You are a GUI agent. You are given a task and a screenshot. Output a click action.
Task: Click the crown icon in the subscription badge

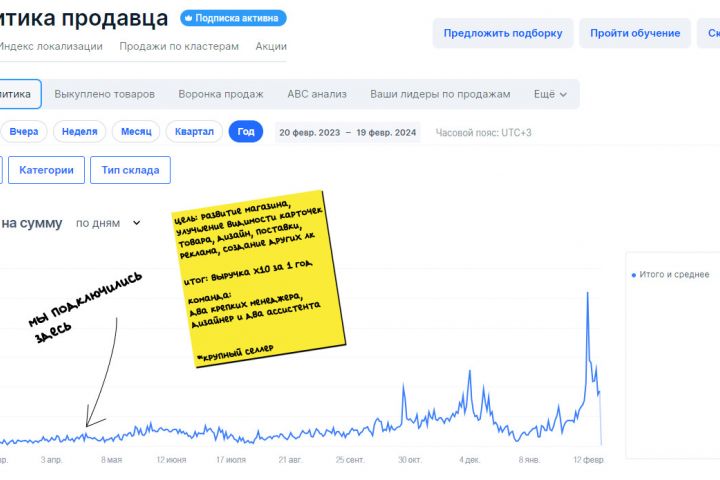(x=189, y=18)
